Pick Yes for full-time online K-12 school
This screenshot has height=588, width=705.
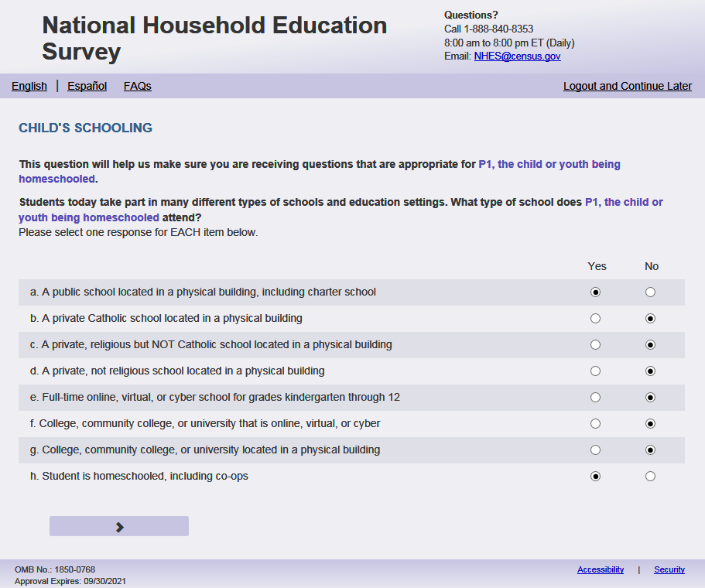pyautogui.click(x=595, y=398)
